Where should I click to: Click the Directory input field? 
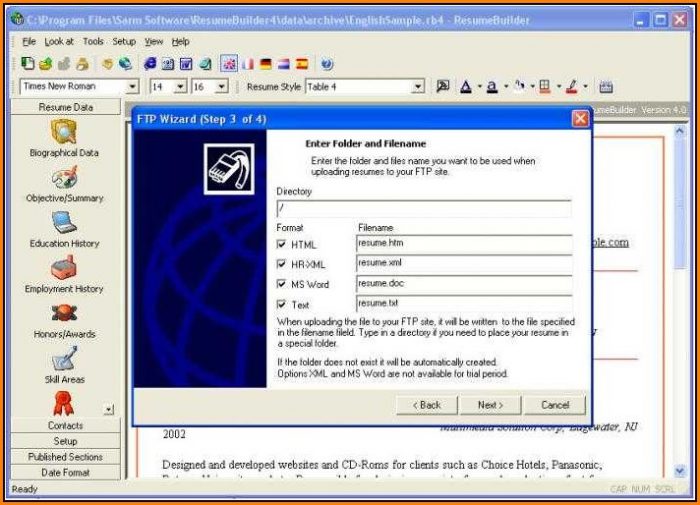tap(424, 209)
